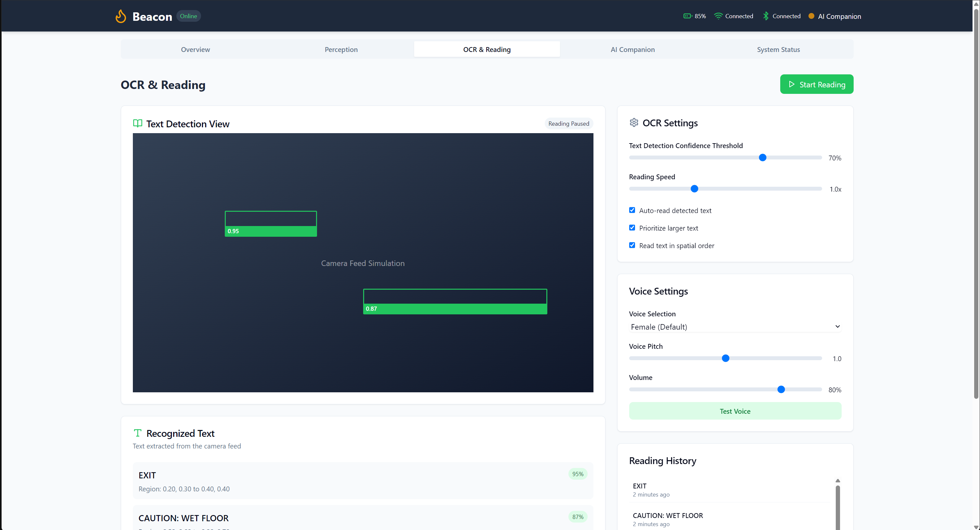The height and width of the screenshot is (530, 980).
Task: Click the book icon beside Text Detection View
Action: pyautogui.click(x=137, y=123)
